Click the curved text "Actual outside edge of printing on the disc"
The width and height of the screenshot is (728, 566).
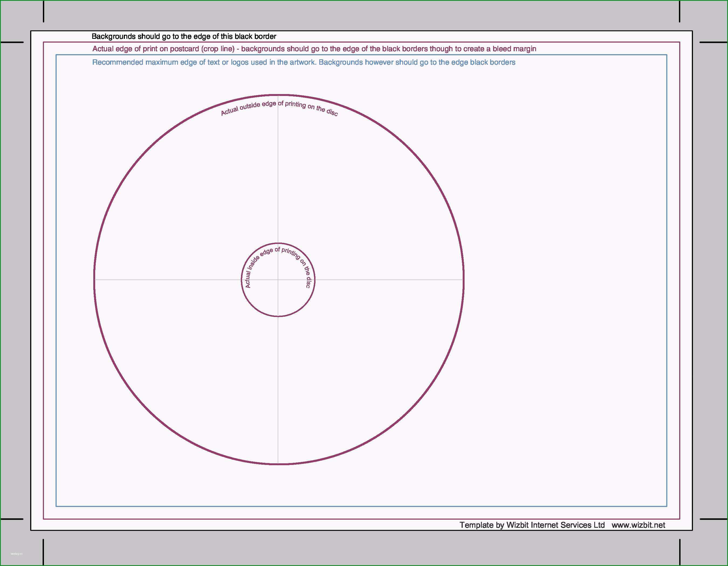coord(279,108)
